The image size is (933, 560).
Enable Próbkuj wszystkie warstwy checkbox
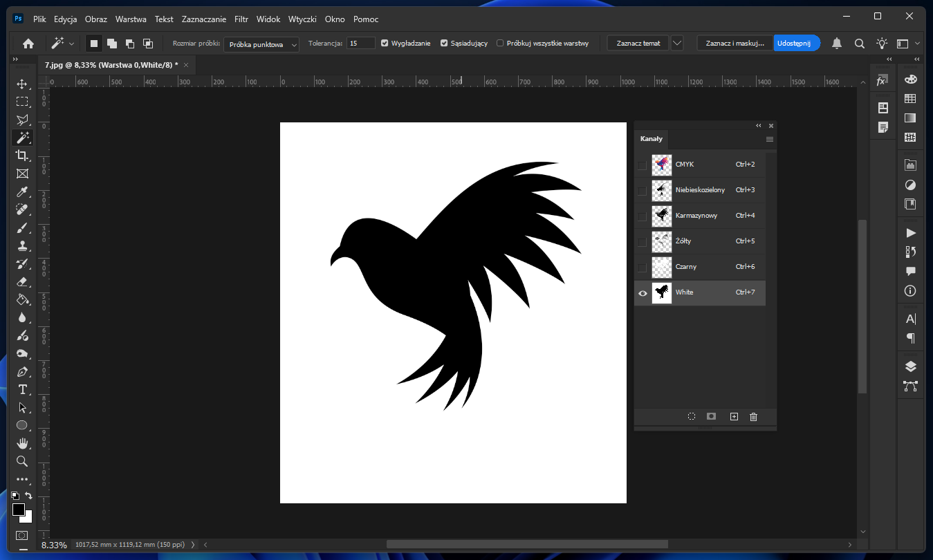point(500,43)
